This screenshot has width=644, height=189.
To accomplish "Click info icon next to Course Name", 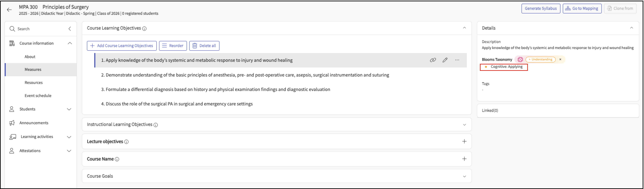I will (117, 159).
